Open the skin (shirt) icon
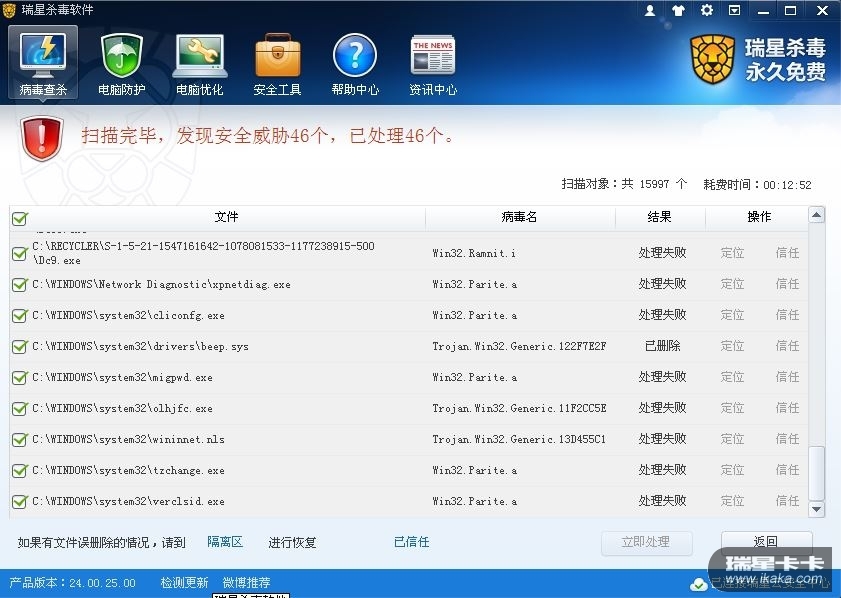 [678, 10]
